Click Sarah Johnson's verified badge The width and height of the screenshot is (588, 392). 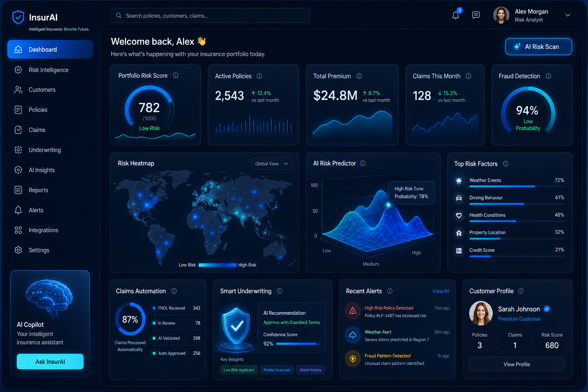pos(547,309)
